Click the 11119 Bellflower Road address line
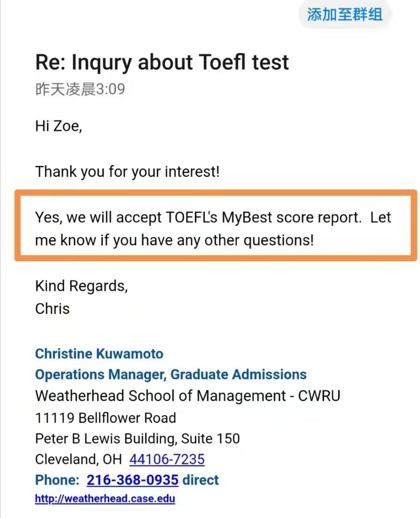The image size is (420, 518). pyautogui.click(x=105, y=418)
